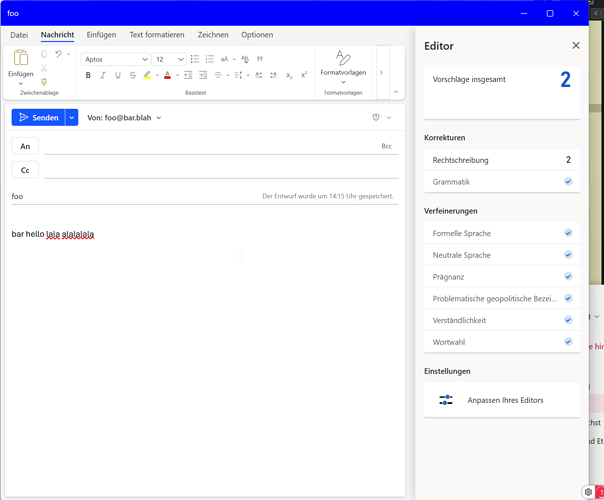Decrease font size icon
This screenshot has width=604, height=500.
tap(273, 75)
